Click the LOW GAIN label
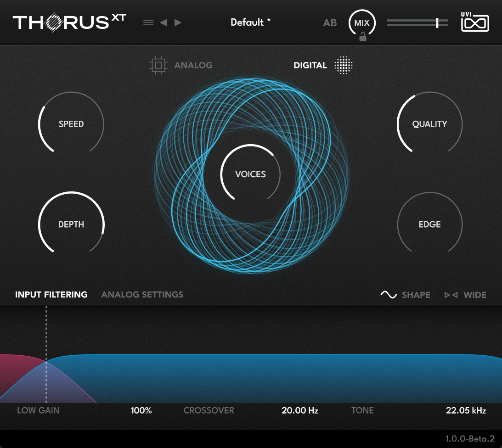 [38, 410]
